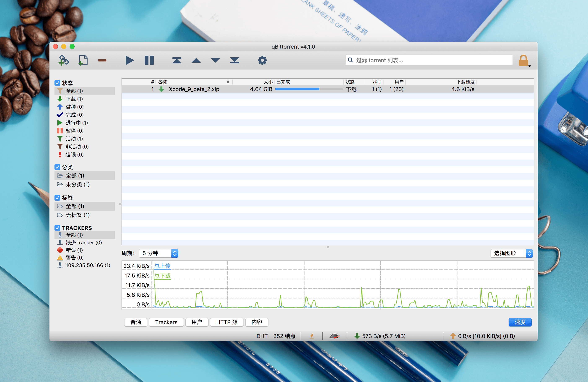Select 全部 (1) under TRACKERS

(84, 235)
